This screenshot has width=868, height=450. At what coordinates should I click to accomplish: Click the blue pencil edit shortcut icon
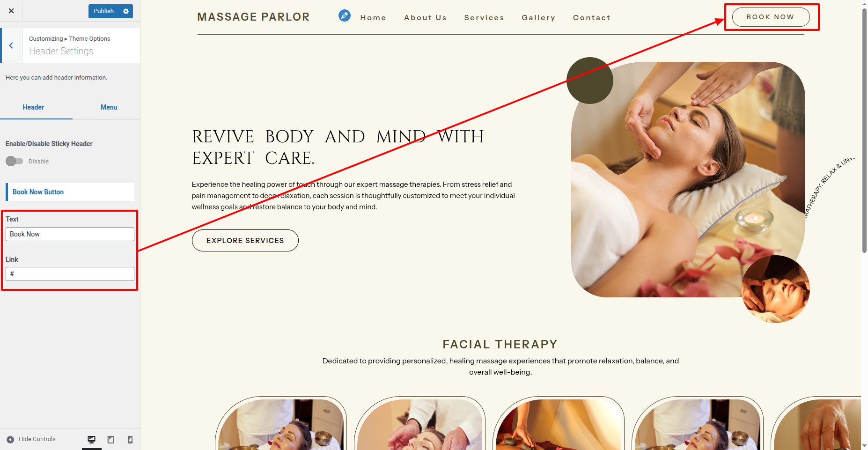click(x=345, y=16)
